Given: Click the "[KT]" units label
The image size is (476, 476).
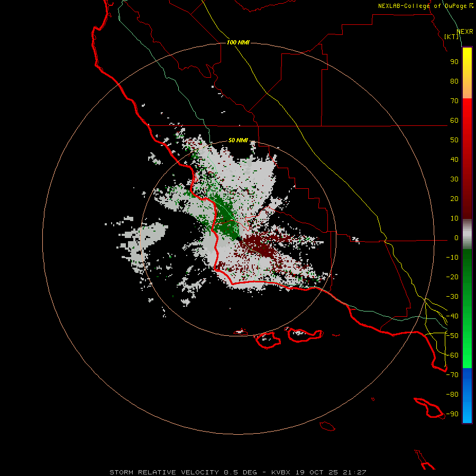Looking at the screenshot, I should tap(452, 36).
